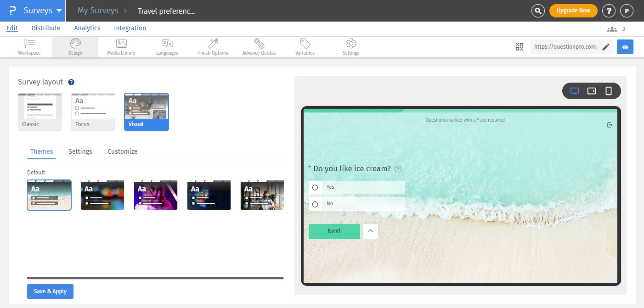Screen dimensions: 644x308
Task: Choose the beach default theme thumbnail
Action: pos(49,195)
